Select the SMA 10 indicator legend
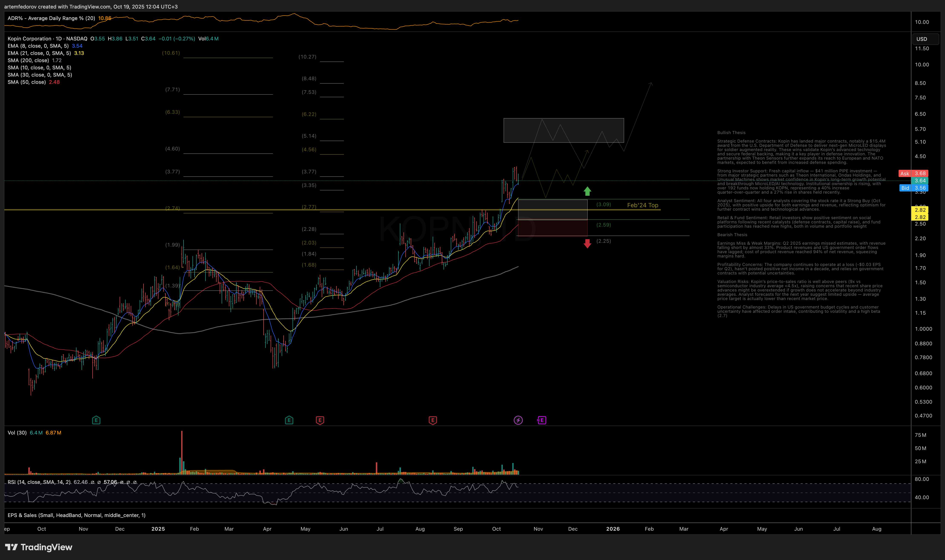 (39, 67)
